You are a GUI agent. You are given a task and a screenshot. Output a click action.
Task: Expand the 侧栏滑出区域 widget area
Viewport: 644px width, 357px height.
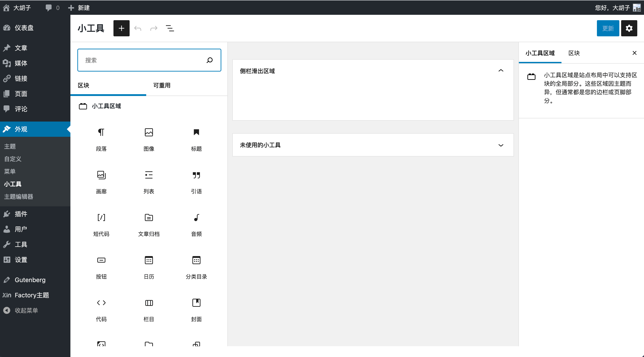(501, 71)
